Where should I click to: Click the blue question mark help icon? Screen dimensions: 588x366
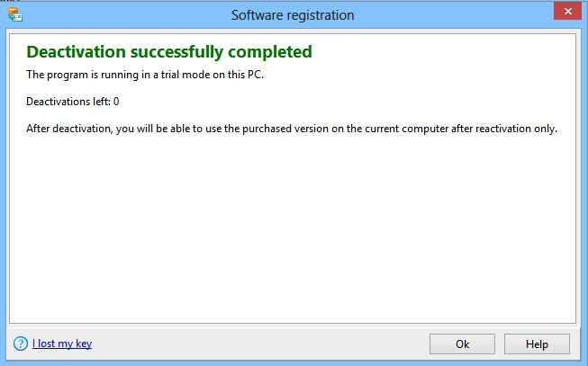[x=20, y=344]
